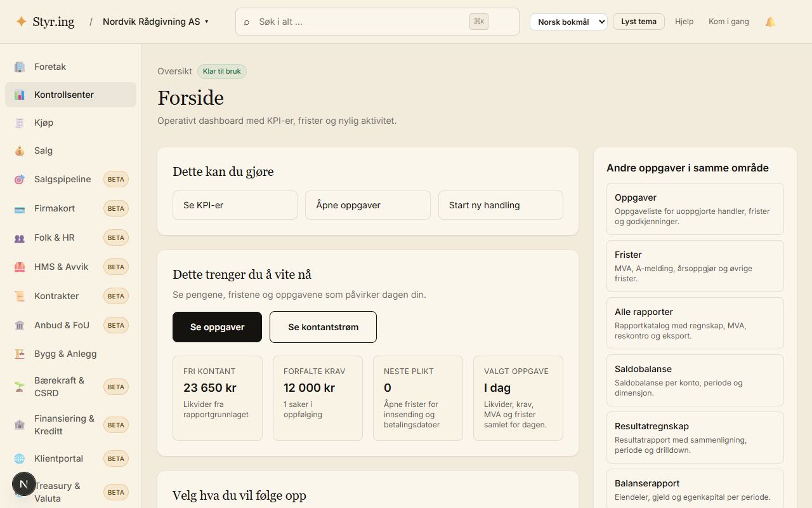The height and width of the screenshot is (508, 812).
Task: Open the Resultatregnskap card
Action: (x=695, y=438)
